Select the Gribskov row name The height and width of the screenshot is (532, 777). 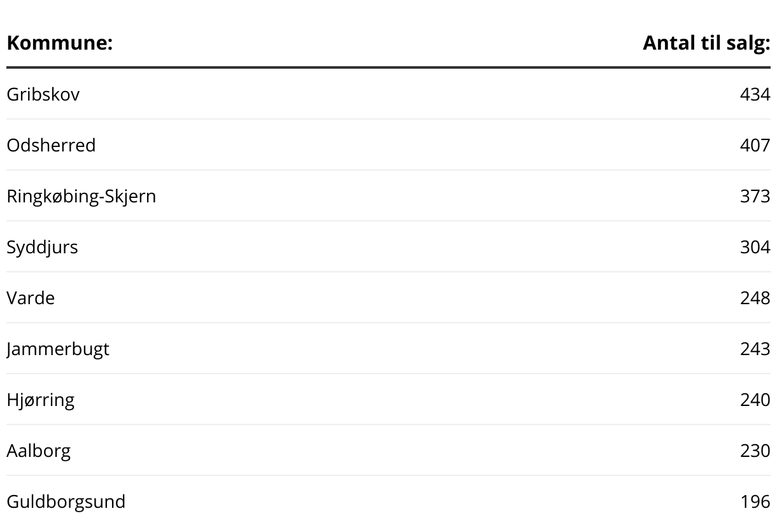pos(43,94)
